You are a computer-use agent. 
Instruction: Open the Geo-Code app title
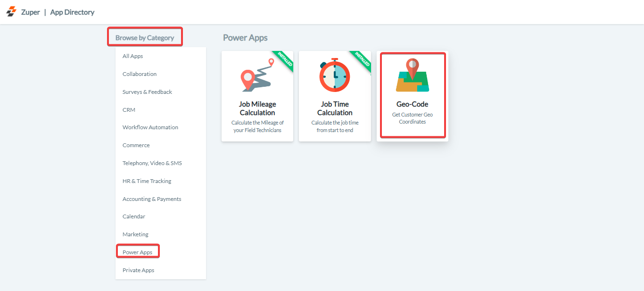[x=413, y=104]
